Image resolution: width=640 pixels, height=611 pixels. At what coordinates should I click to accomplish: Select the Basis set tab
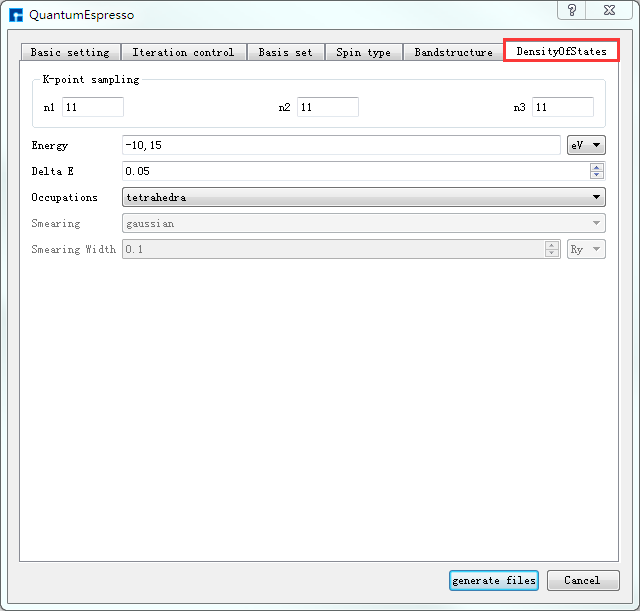pos(285,52)
